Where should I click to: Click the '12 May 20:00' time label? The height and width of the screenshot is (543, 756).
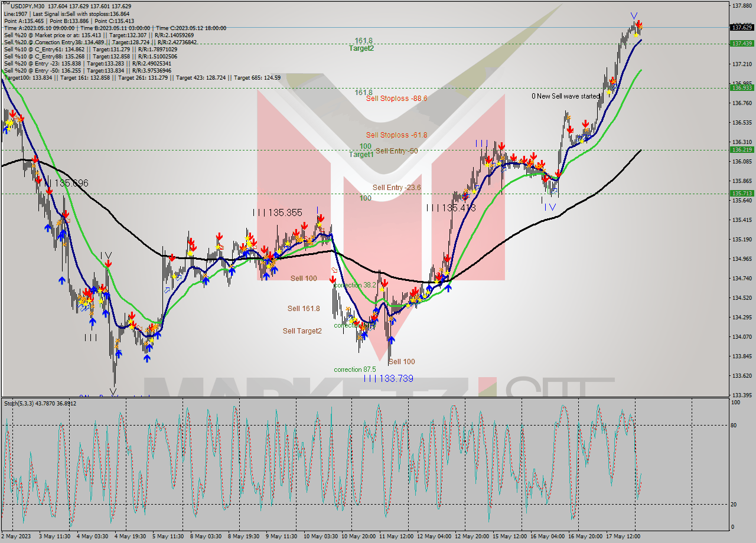(x=472, y=536)
